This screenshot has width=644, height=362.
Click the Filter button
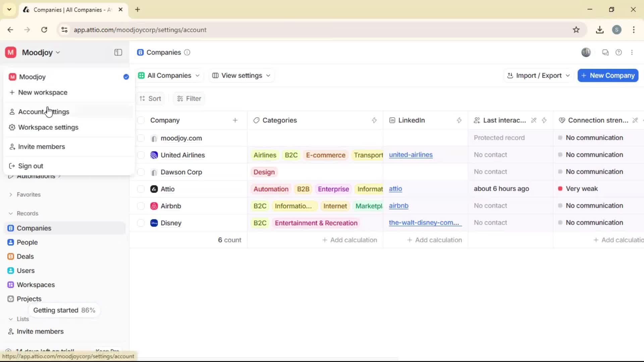tap(189, 99)
